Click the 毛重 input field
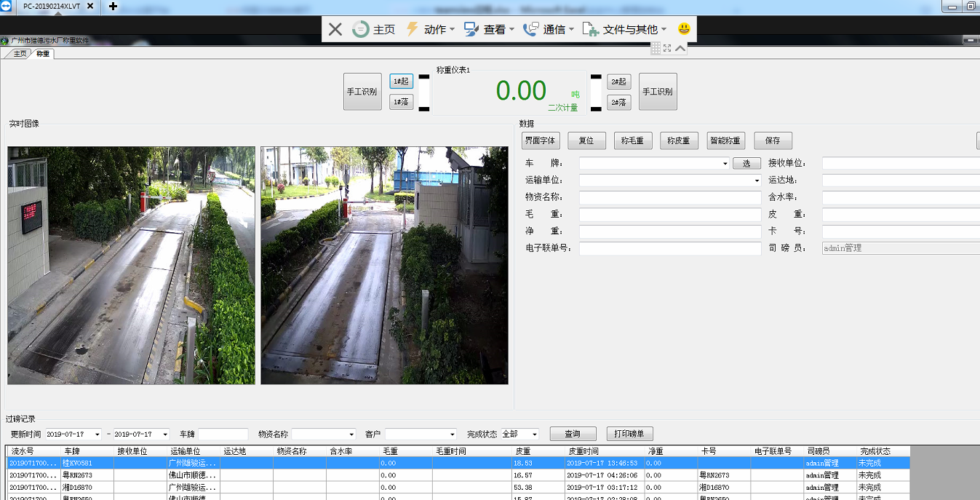980x500 pixels. coord(670,215)
